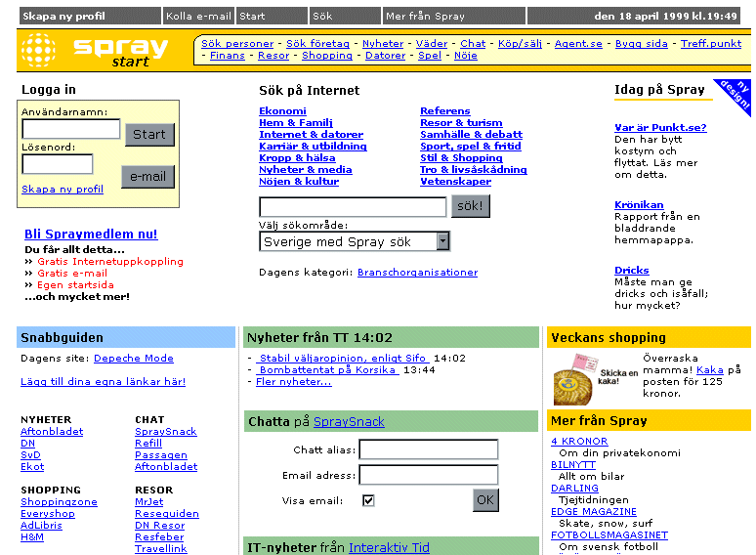Open the 'H&M' shopping link
This screenshot has height=555, width=756.
[x=32, y=537]
